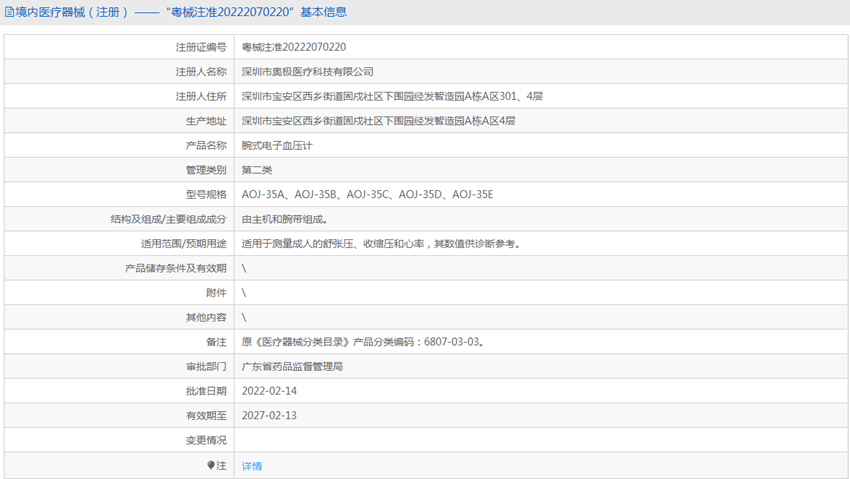Open the 详情 link
The height and width of the screenshot is (479, 850).
point(252,466)
